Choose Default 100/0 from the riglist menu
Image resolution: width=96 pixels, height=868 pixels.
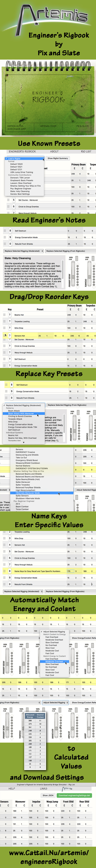tap(16, 164)
